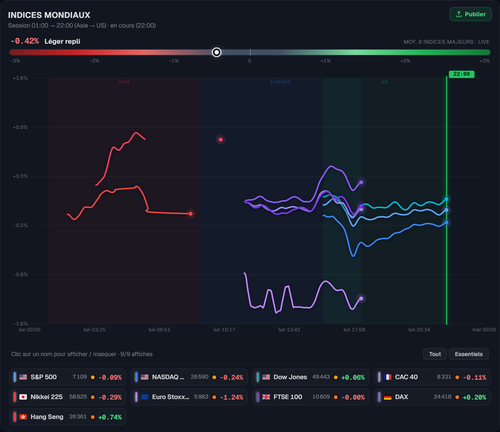This screenshot has height=432, width=500.
Task: Click the orange status dot in Nikkei 225 chip
Action: pos(93,397)
